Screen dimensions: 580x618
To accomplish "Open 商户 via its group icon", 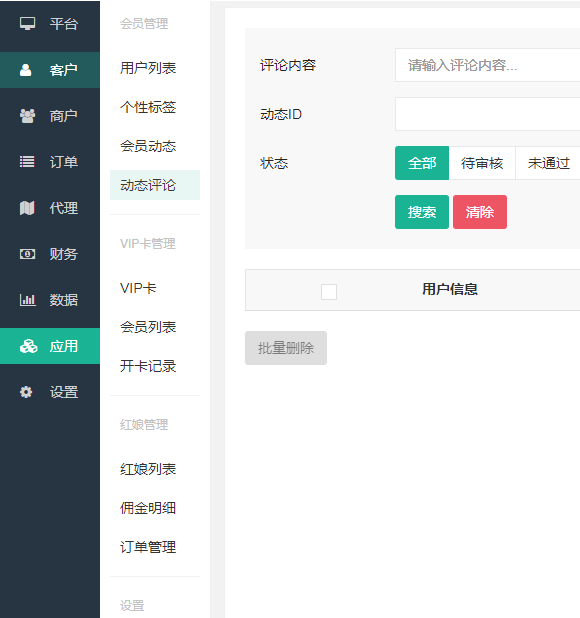I will 27,116.
